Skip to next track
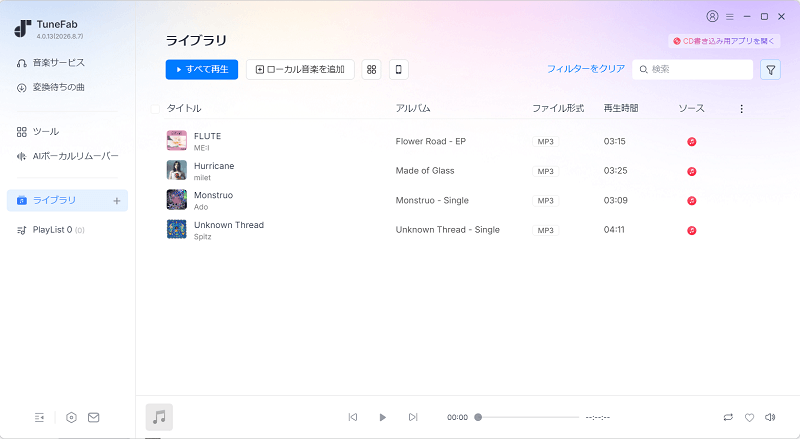The height and width of the screenshot is (439, 800). [x=413, y=418]
